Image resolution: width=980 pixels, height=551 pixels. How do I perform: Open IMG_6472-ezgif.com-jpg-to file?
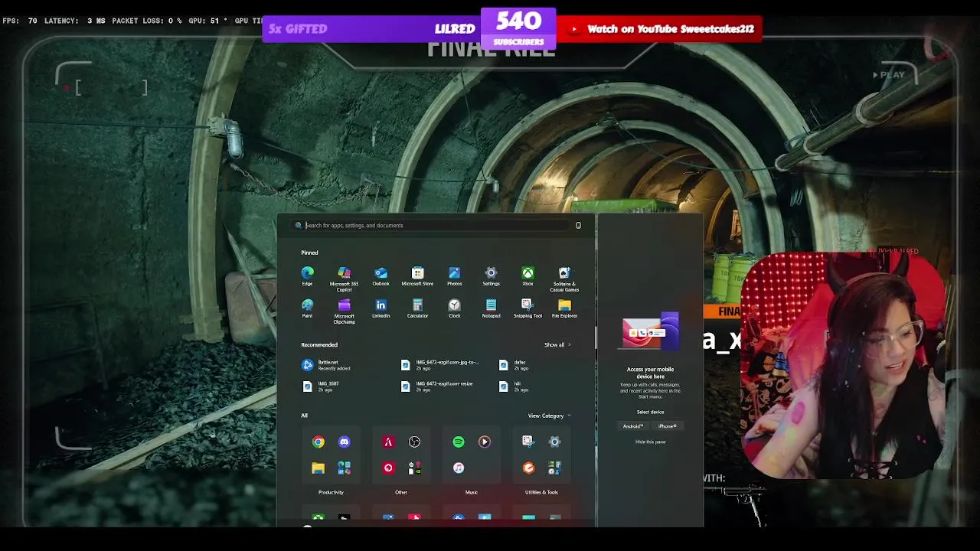[x=440, y=365]
